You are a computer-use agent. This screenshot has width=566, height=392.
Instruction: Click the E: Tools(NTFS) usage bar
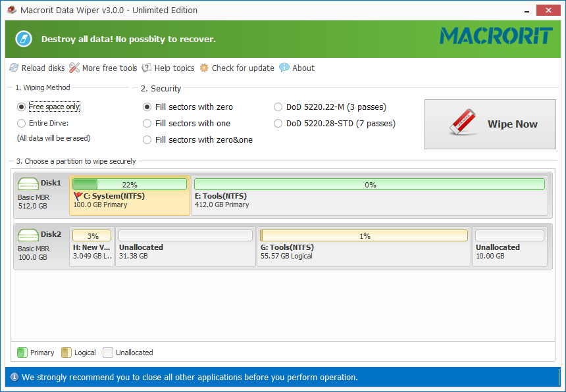(369, 184)
